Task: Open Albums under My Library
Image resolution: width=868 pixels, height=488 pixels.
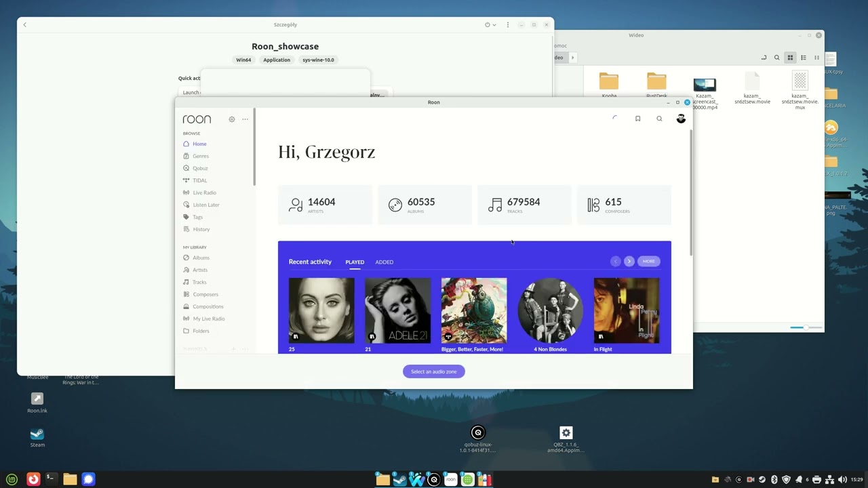Action: pos(201,258)
